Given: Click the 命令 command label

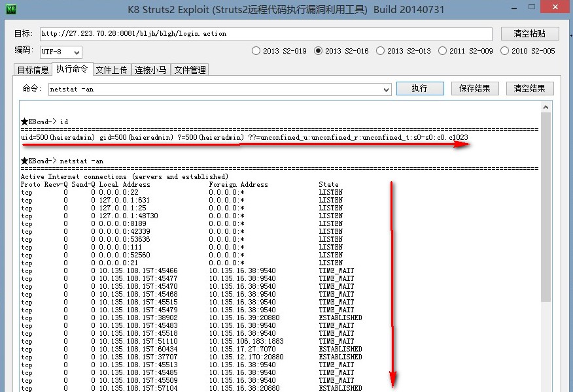Looking at the screenshot, I should [x=32, y=88].
